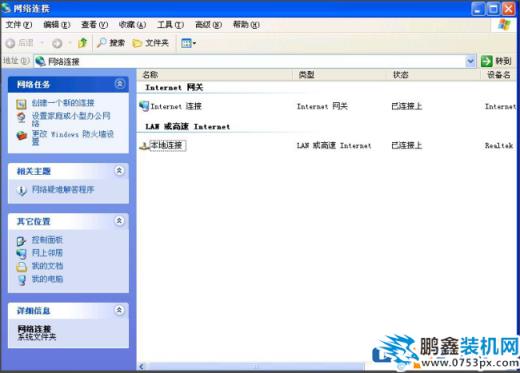Open the Back button history dropdown arrow
The width and height of the screenshot is (520, 373).
42,43
